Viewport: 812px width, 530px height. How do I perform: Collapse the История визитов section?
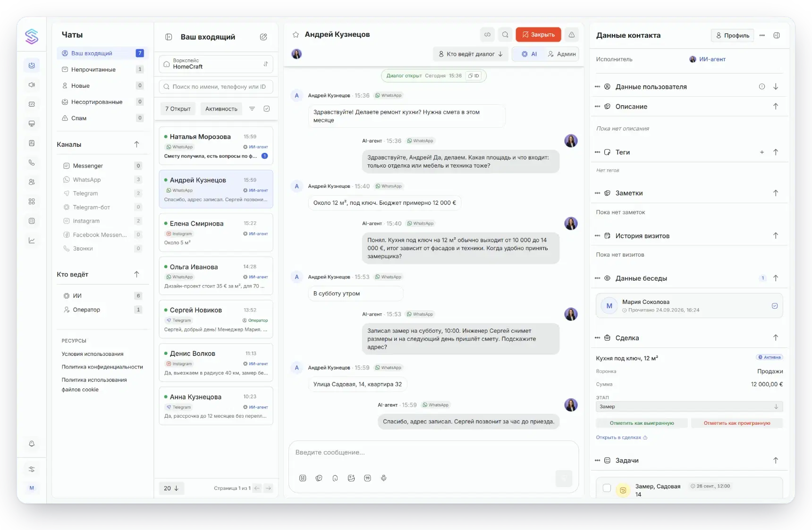coord(776,236)
